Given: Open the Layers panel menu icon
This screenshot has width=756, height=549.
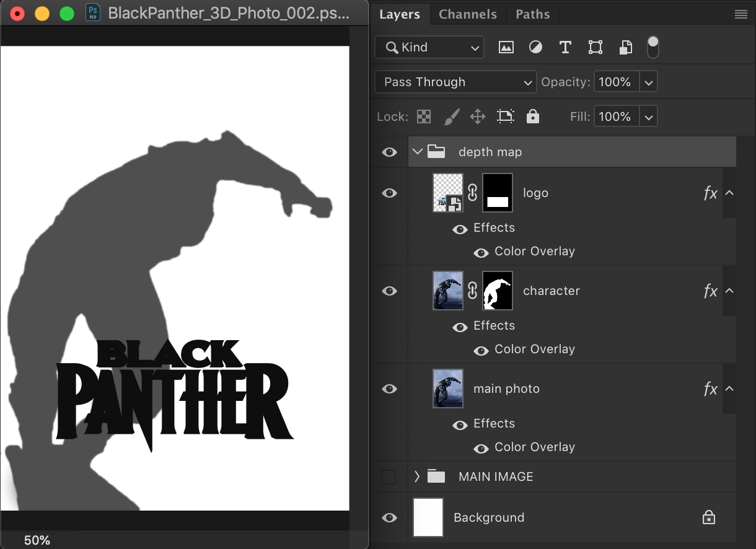Looking at the screenshot, I should tap(741, 14).
